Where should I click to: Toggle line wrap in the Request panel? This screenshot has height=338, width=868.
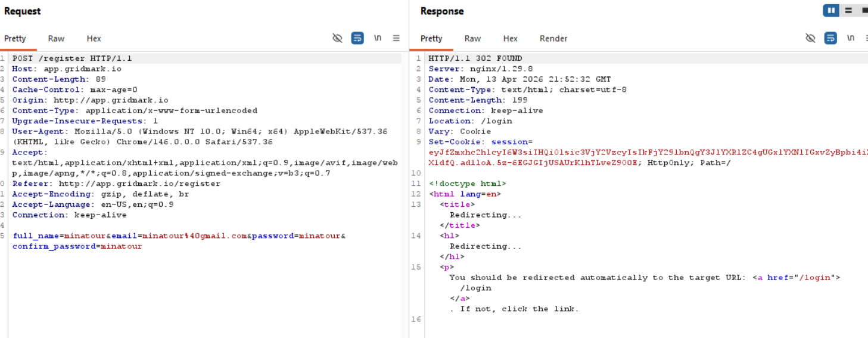pos(357,38)
